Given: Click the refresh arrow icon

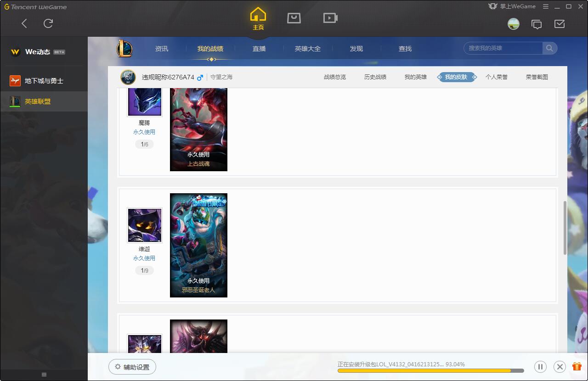Looking at the screenshot, I should click(48, 23).
